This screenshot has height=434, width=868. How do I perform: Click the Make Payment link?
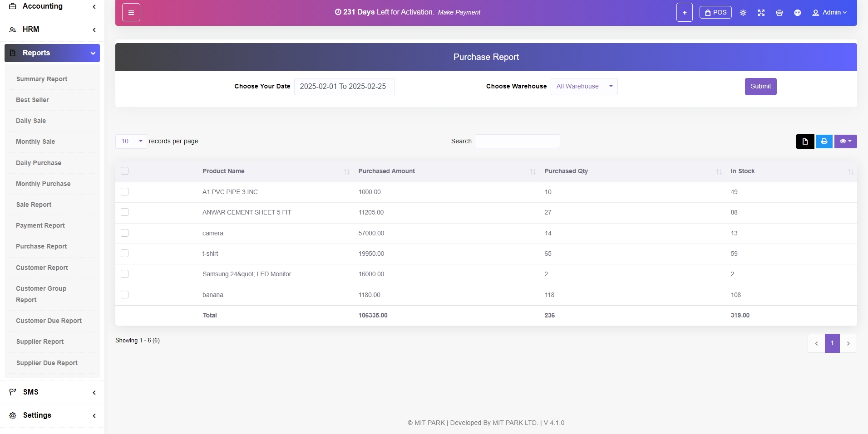tap(459, 12)
